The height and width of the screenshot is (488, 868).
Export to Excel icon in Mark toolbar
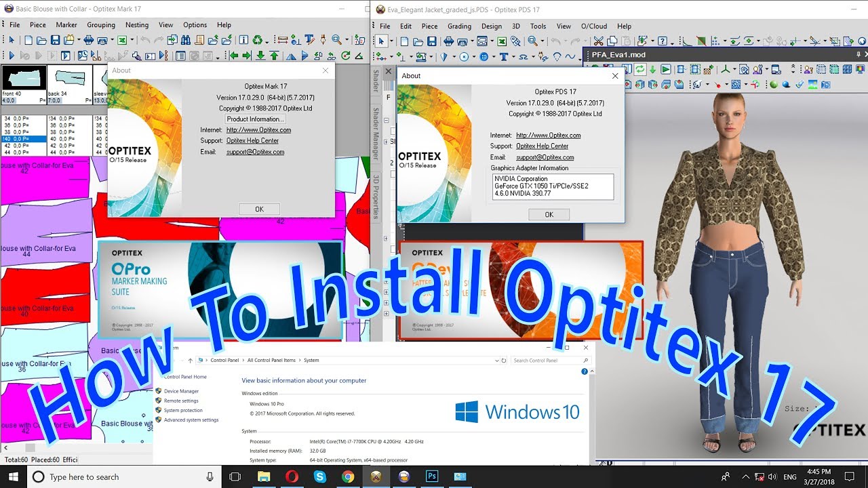click(122, 40)
